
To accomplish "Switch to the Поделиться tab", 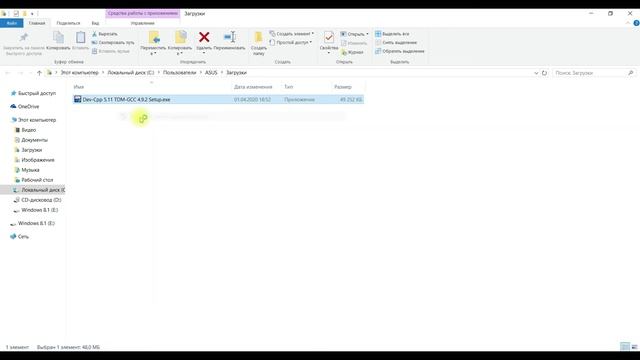I will [x=68, y=23].
